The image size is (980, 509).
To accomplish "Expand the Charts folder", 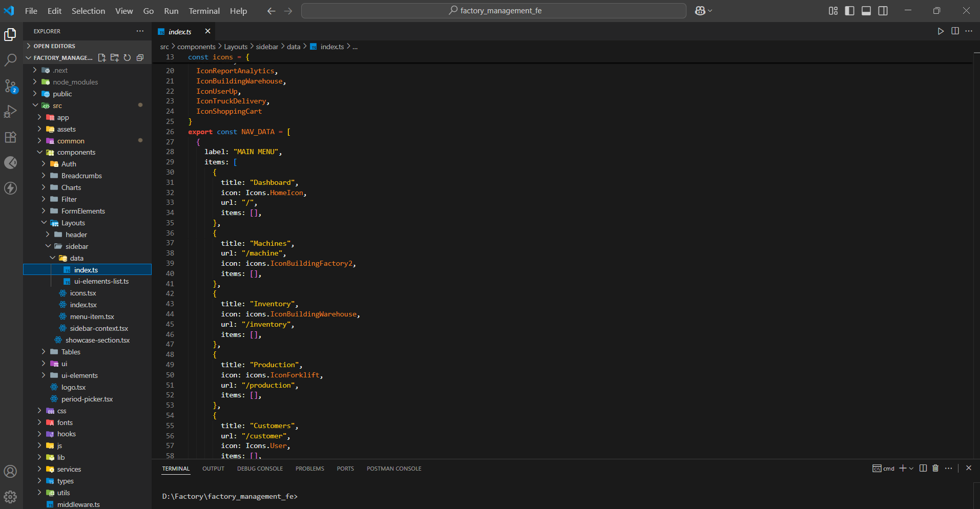I will 71,187.
